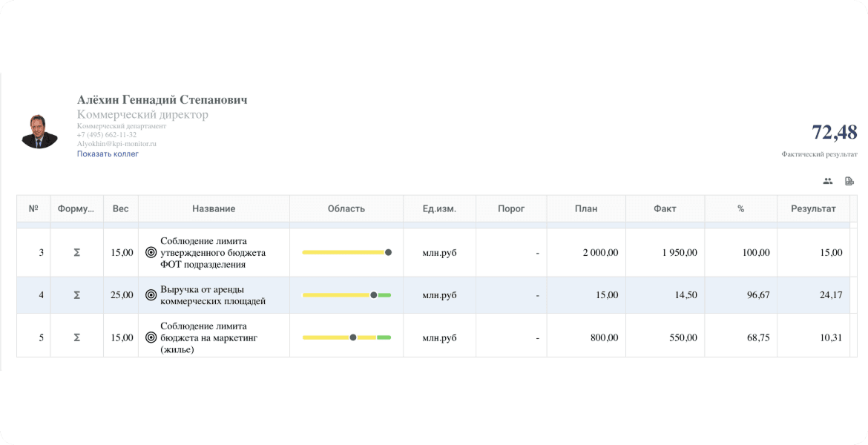
Task: Click the range indicator for Выручка от аренды row
Action: [x=346, y=295]
